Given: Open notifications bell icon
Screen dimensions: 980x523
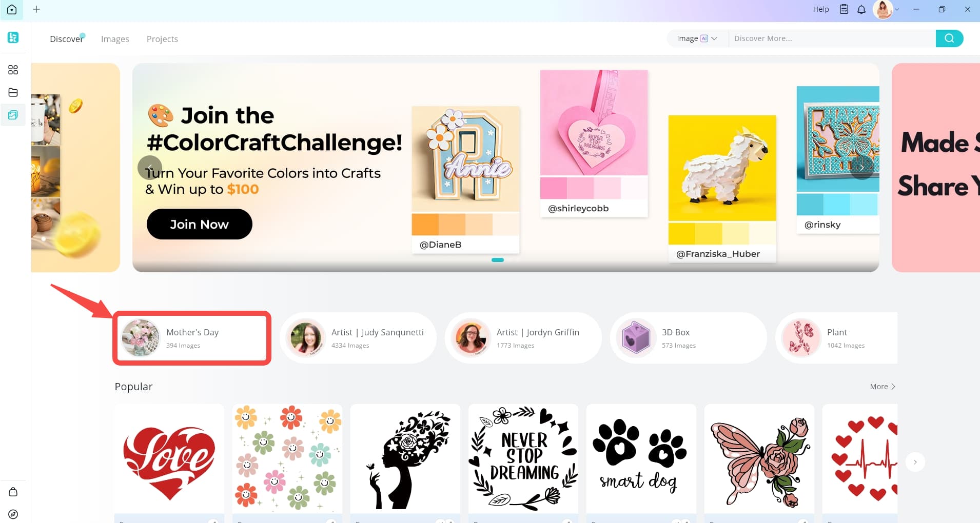Looking at the screenshot, I should click(x=861, y=9).
